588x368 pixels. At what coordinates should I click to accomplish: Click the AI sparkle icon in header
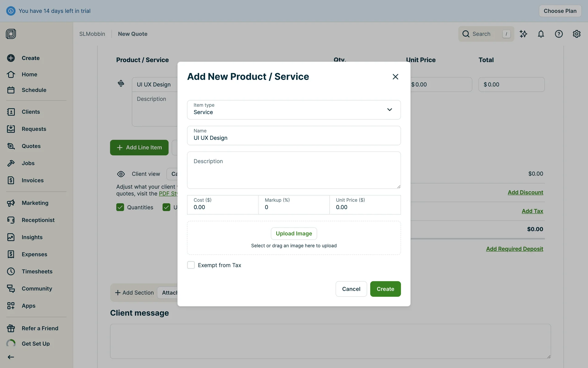coord(523,34)
